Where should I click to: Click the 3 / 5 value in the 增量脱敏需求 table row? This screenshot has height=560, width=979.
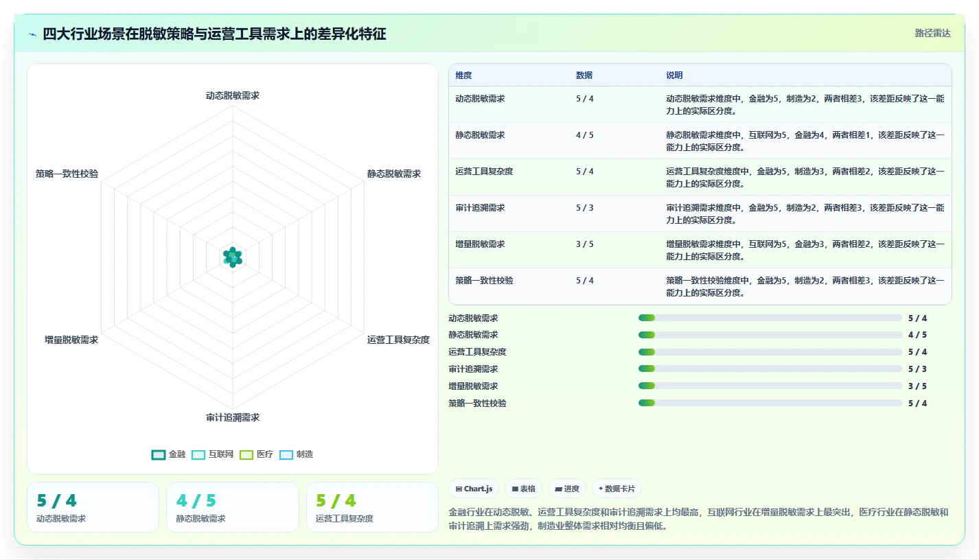585,244
